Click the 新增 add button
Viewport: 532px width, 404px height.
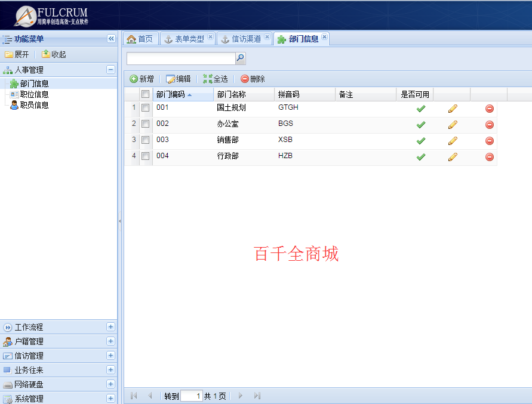[x=142, y=79]
